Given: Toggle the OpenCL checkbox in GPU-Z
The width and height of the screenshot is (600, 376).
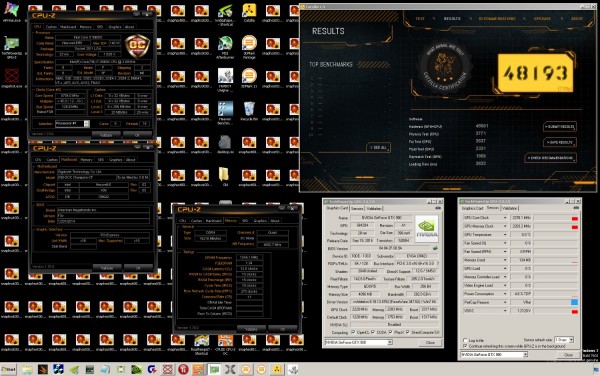Looking at the screenshot, I should tap(353, 332).
